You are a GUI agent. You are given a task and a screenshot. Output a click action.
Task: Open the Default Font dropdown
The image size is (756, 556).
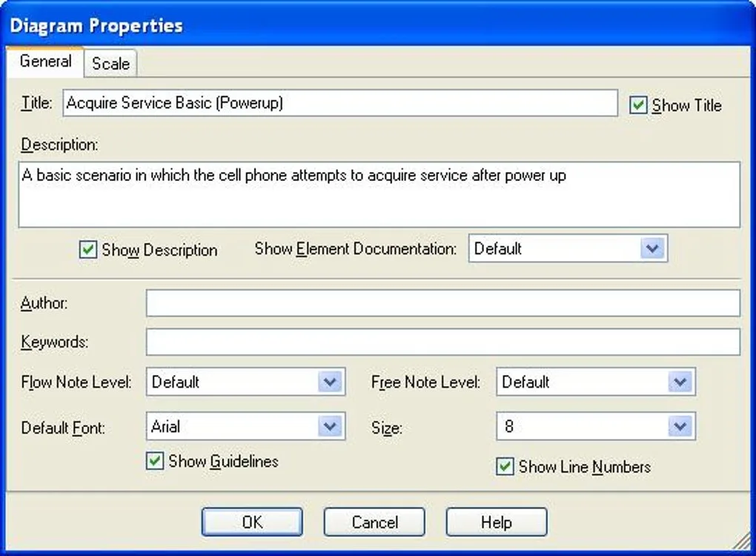245,426
